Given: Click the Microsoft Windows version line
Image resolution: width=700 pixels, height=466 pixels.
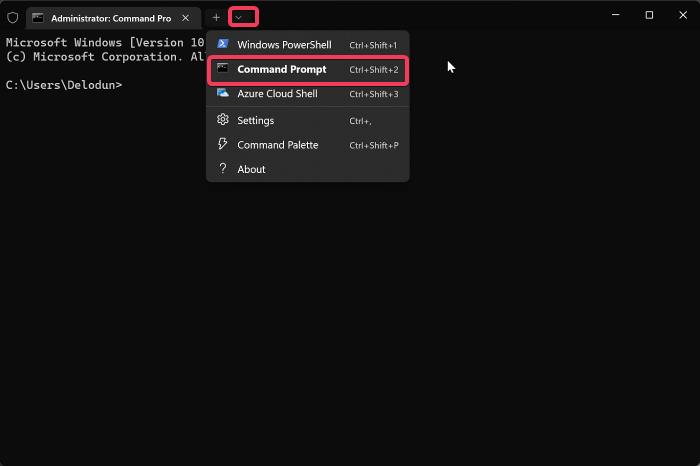Looking at the screenshot, I should pyautogui.click(x=105, y=42).
